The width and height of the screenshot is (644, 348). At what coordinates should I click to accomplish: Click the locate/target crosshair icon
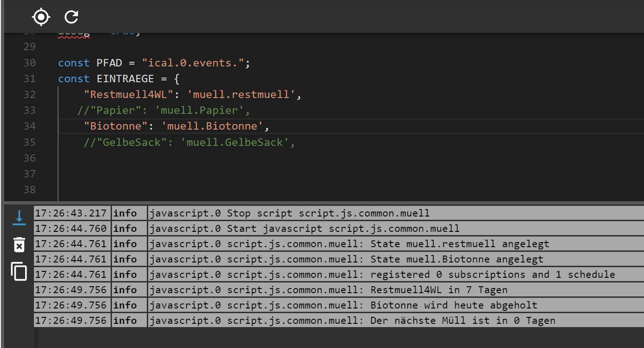(x=41, y=17)
